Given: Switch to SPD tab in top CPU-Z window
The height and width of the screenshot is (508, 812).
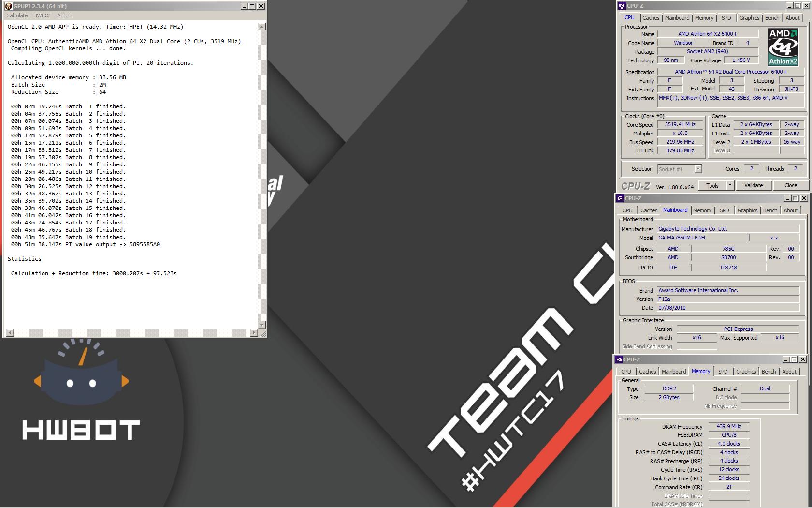Looking at the screenshot, I should coord(726,18).
